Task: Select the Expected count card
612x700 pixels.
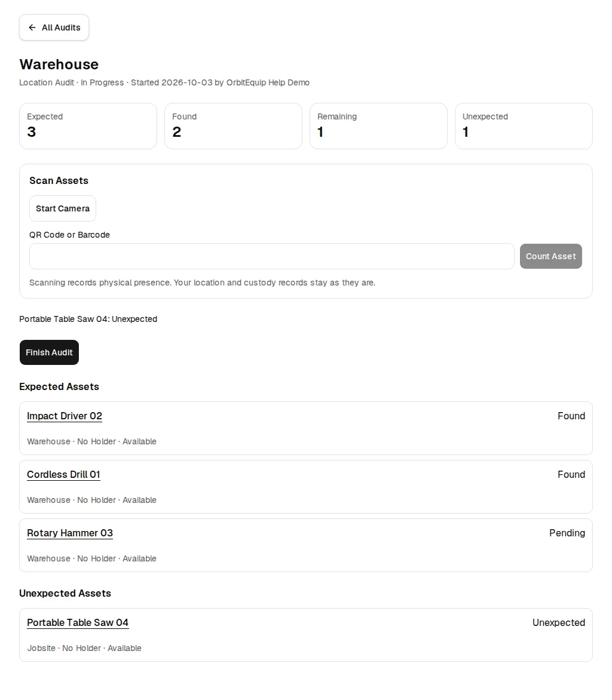Action: coord(88,126)
